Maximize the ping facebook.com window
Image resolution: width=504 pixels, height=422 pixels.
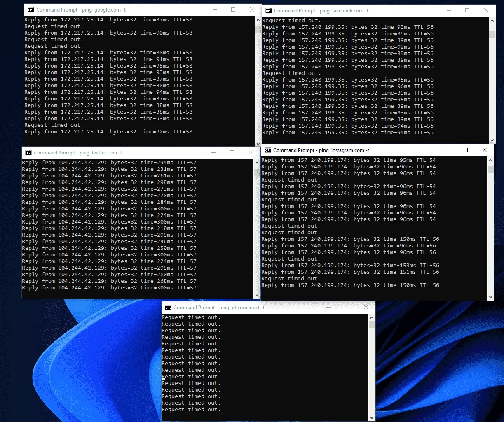[467, 11]
